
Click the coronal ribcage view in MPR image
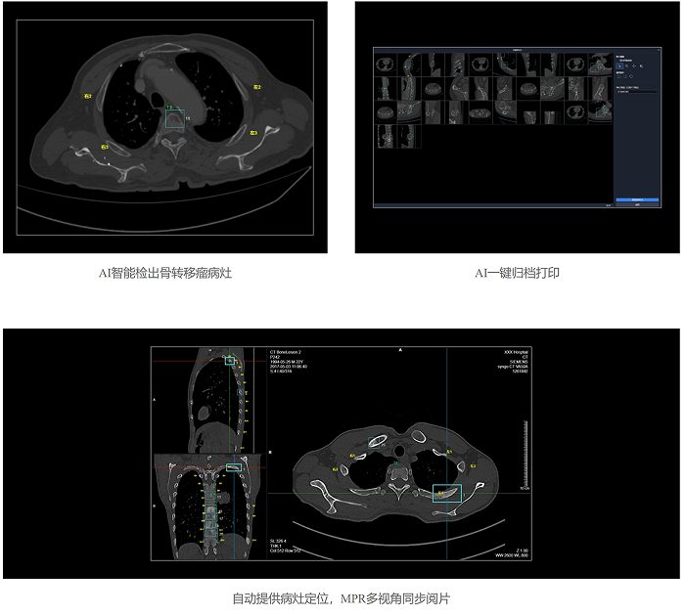209,506
